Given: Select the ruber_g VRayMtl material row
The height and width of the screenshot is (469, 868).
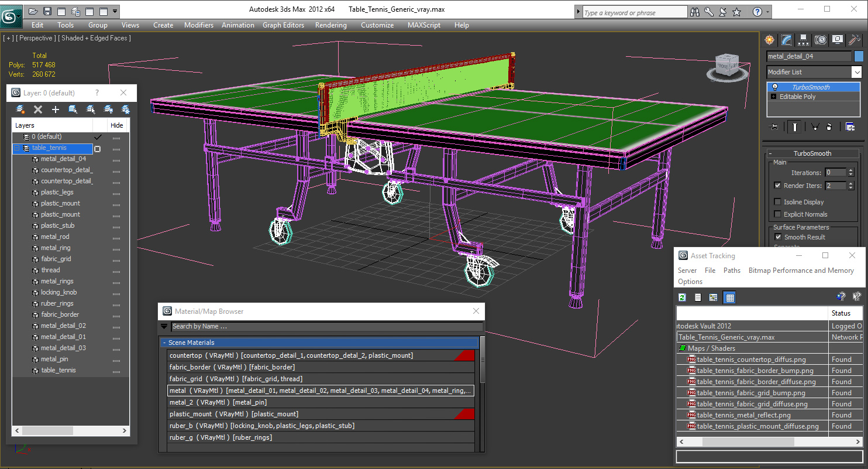Looking at the screenshot, I should pyautogui.click(x=321, y=437).
